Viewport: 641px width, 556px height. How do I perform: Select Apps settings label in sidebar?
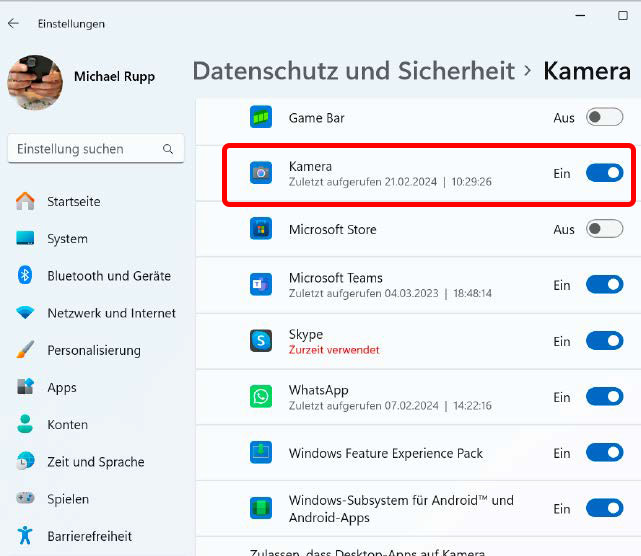coord(62,388)
